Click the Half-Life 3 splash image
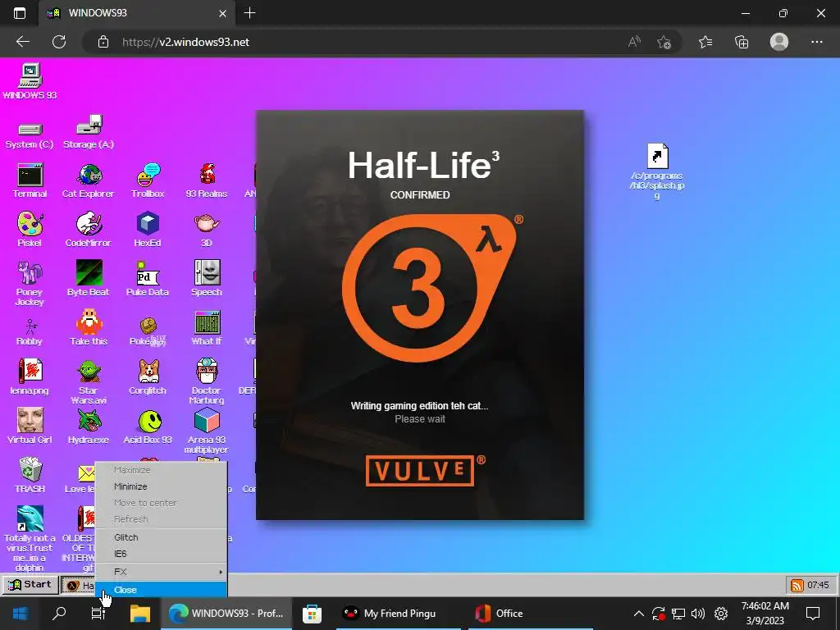This screenshot has width=840, height=630. 420,315
